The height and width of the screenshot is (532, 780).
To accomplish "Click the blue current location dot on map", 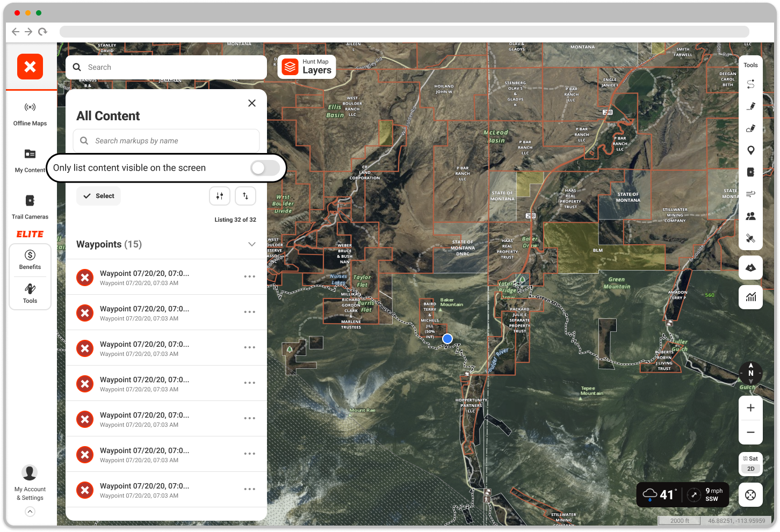I will tap(447, 339).
